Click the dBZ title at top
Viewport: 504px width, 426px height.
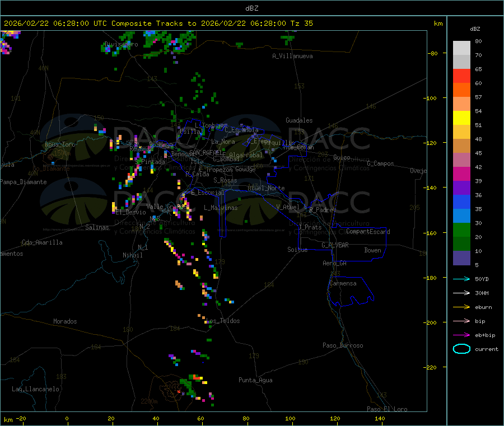251,8
